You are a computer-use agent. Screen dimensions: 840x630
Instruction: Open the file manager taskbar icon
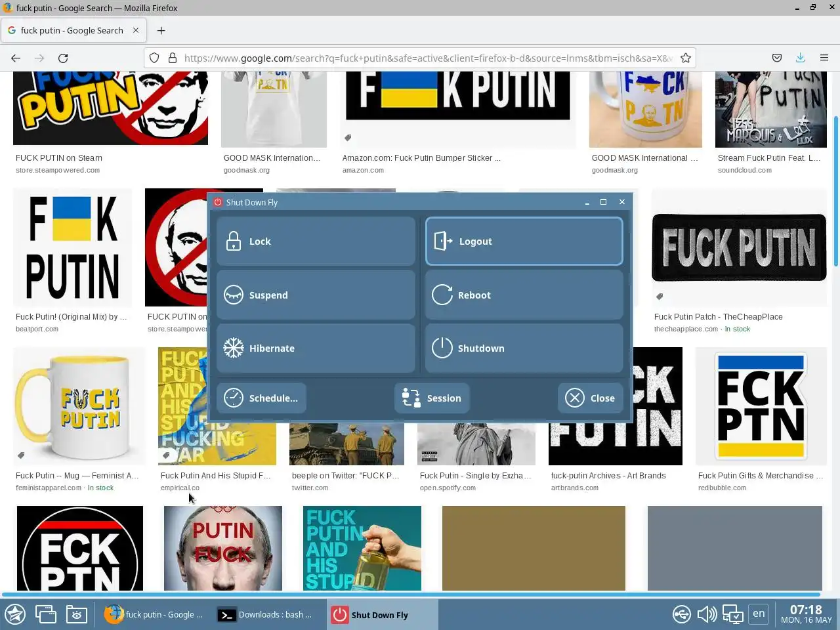pyautogui.click(x=77, y=614)
